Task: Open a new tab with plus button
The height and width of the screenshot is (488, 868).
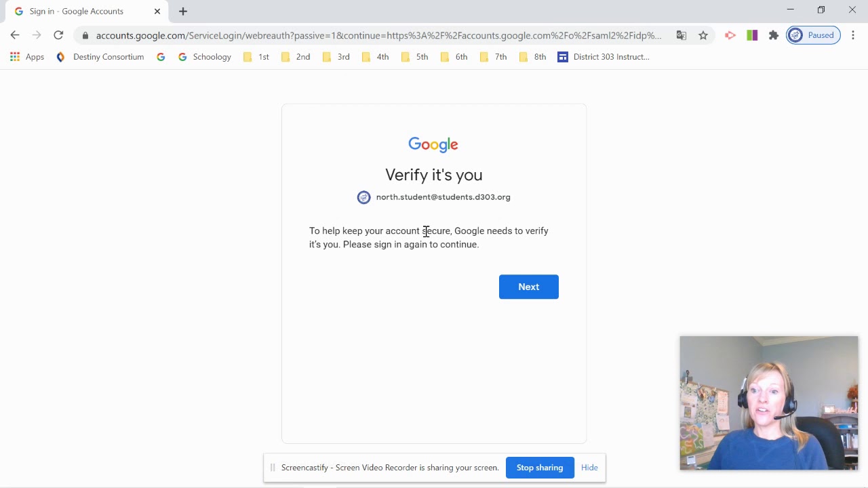Action: [183, 12]
